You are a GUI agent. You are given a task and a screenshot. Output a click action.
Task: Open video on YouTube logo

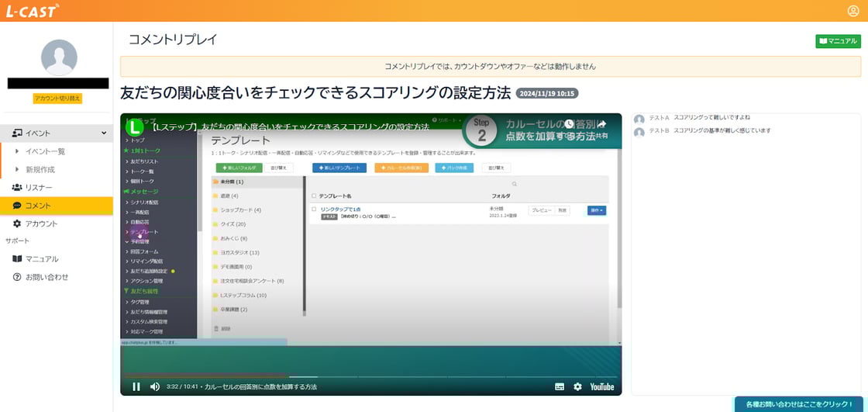click(x=601, y=386)
